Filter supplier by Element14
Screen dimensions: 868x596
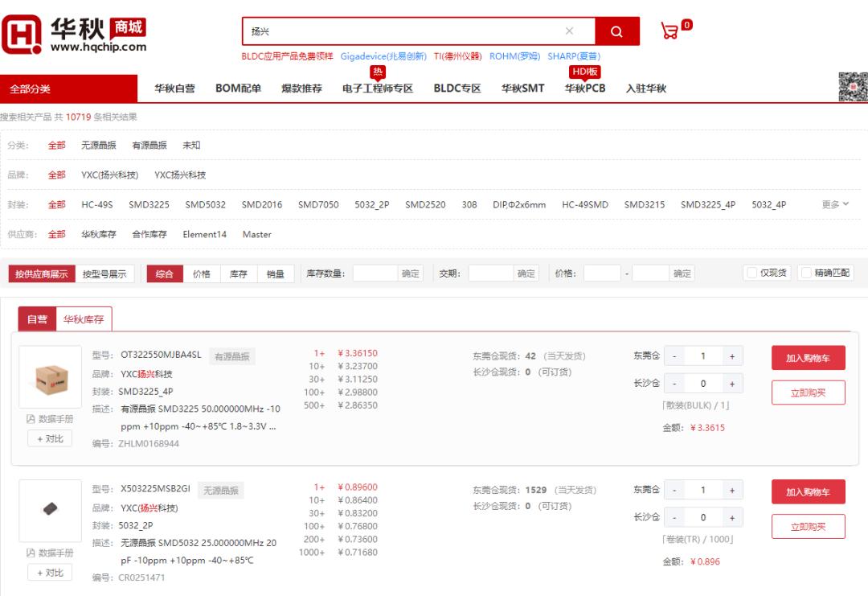(x=205, y=234)
